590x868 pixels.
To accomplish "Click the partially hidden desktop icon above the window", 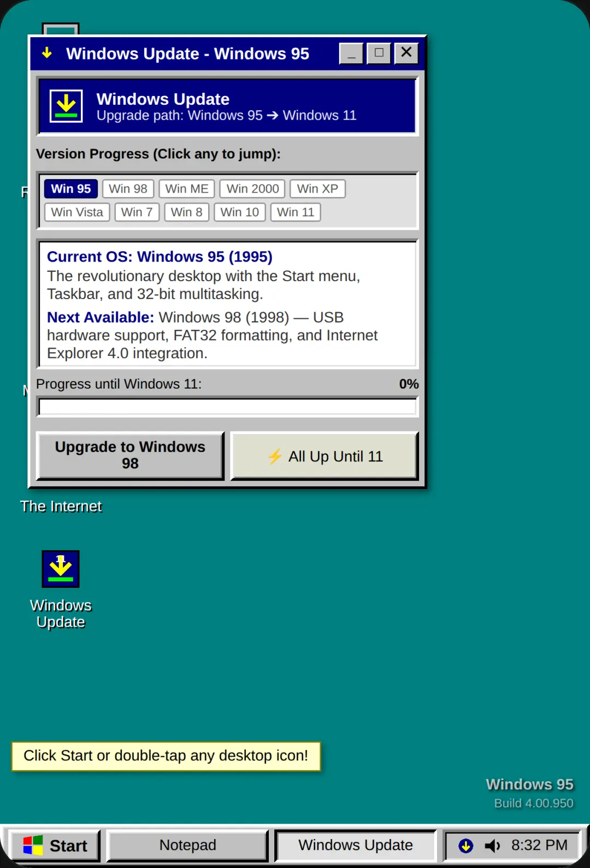I will coord(61,29).
